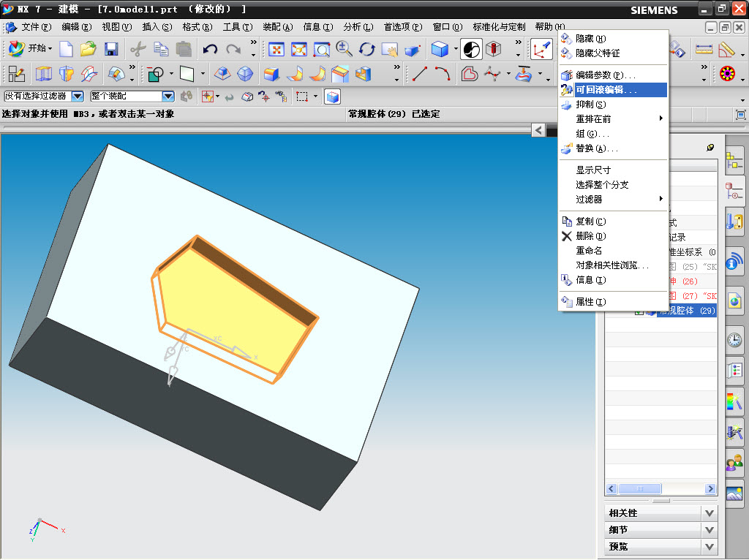Screen dimensions: 749x560
Task: Open the 插入(S) menu
Action: [157, 27]
